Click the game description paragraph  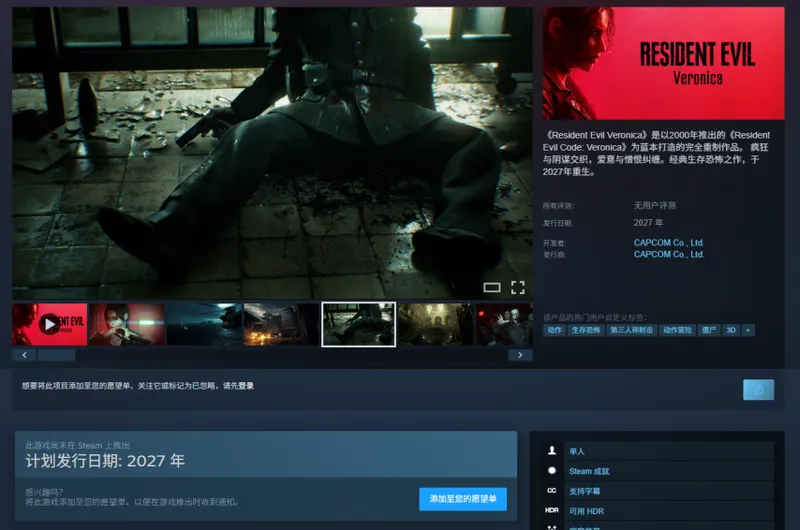tap(657, 153)
